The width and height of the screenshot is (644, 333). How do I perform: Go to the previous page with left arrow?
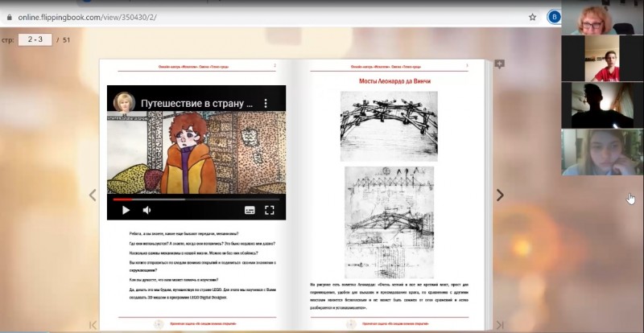tap(92, 195)
